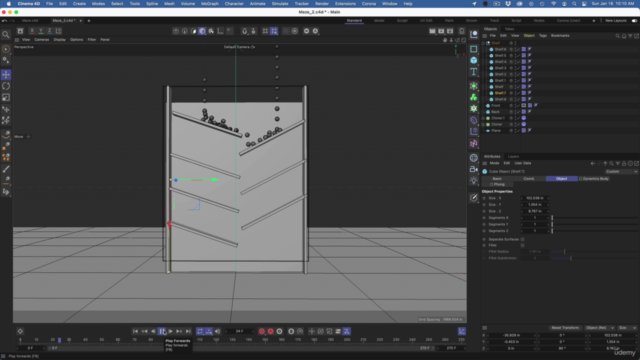Toggle the Phong tab checkbox

[x=491, y=184]
